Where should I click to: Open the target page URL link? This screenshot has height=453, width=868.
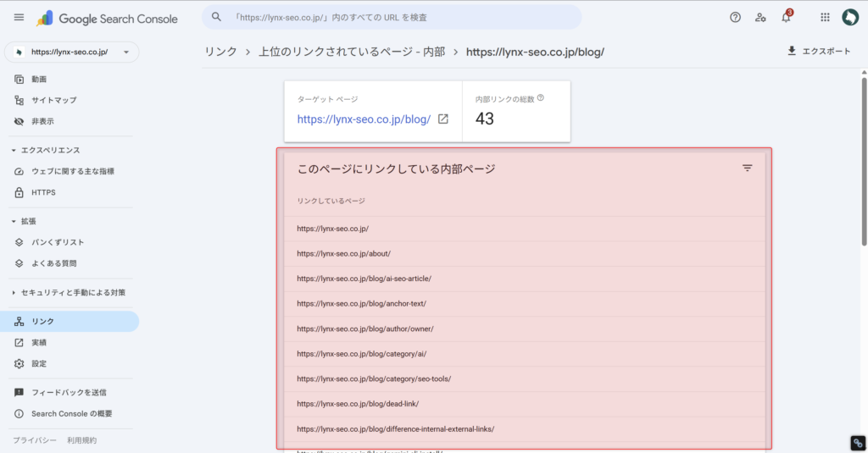(364, 119)
